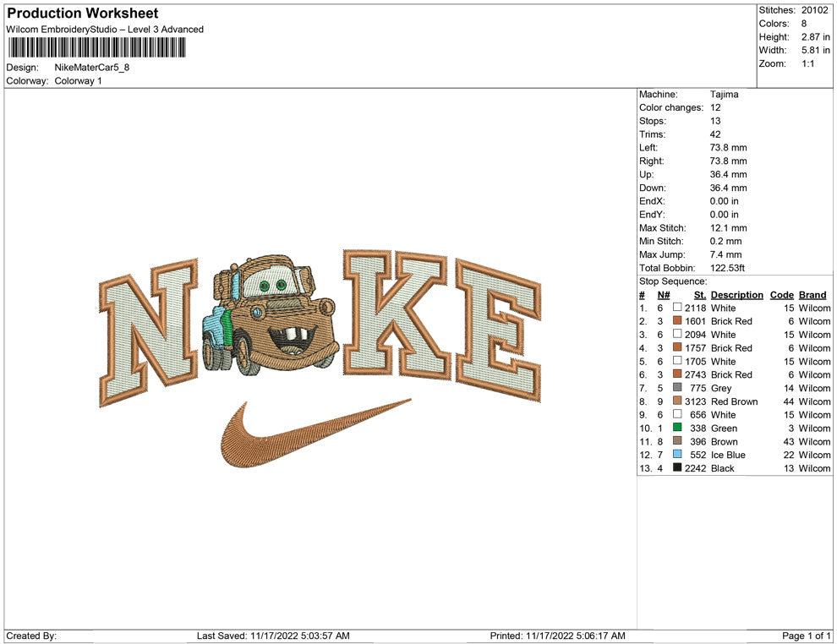Click the Color changes value 12
The width and height of the screenshot is (837, 644).
pyautogui.click(x=715, y=107)
